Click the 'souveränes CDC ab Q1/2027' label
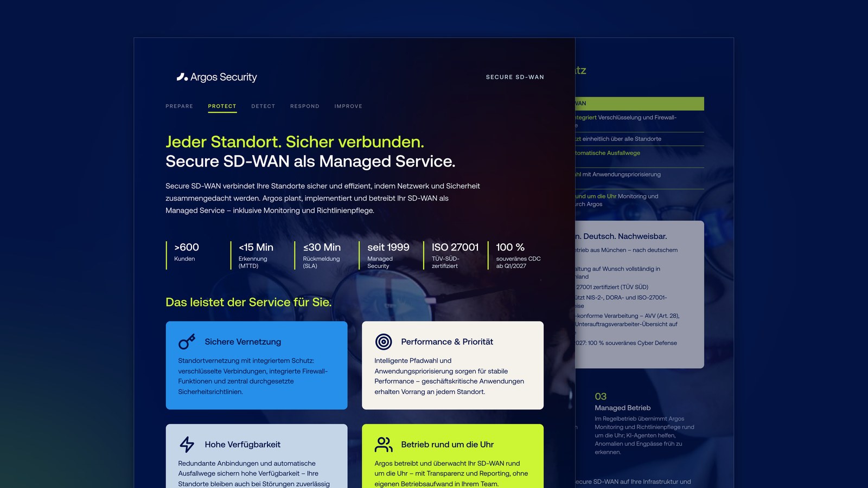The image size is (868, 488). point(518,262)
